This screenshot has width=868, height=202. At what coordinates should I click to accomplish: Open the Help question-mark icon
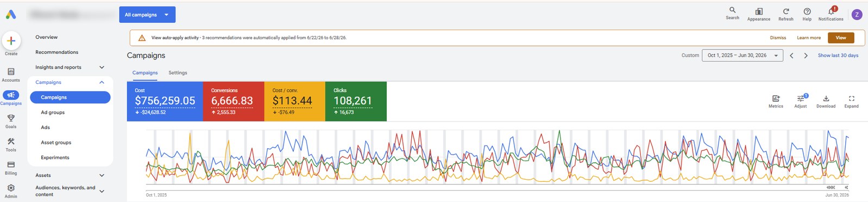pyautogui.click(x=807, y=11)
